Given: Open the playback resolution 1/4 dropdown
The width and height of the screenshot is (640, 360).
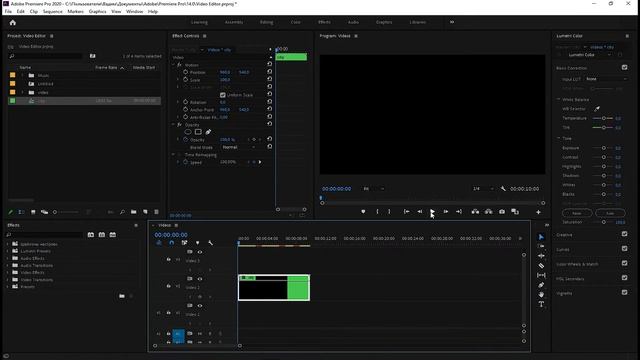Looking at the screenshot, I should click(x=483, y=189).
